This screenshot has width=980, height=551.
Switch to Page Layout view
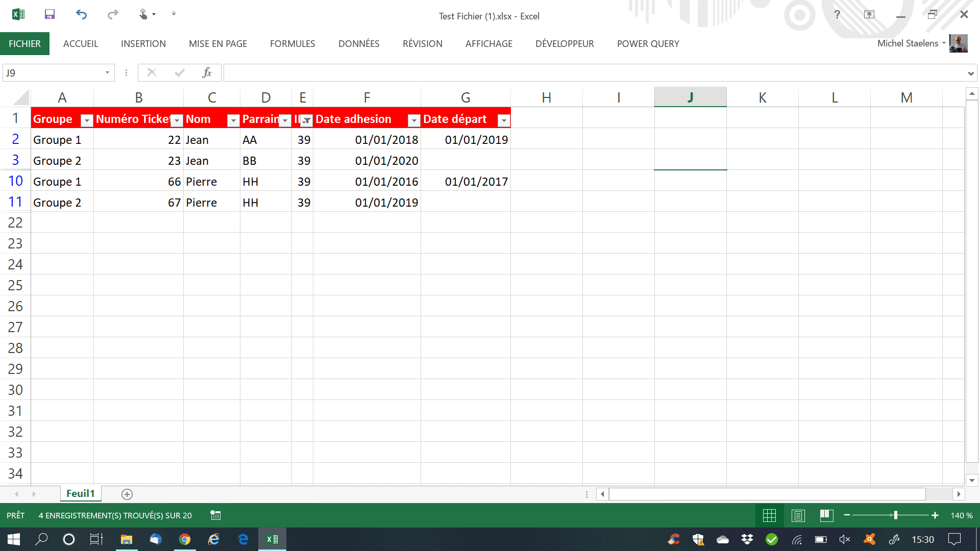pyautogui.click(x=798, y=515)
